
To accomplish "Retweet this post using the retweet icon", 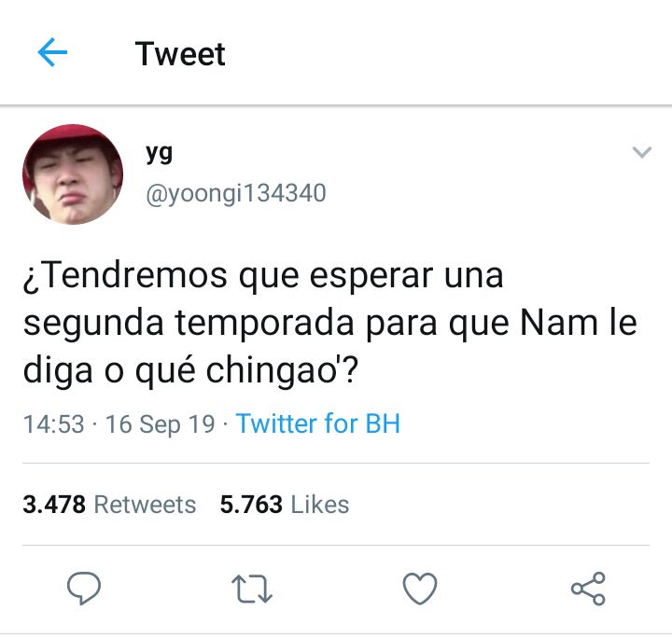I will point(252,589).
